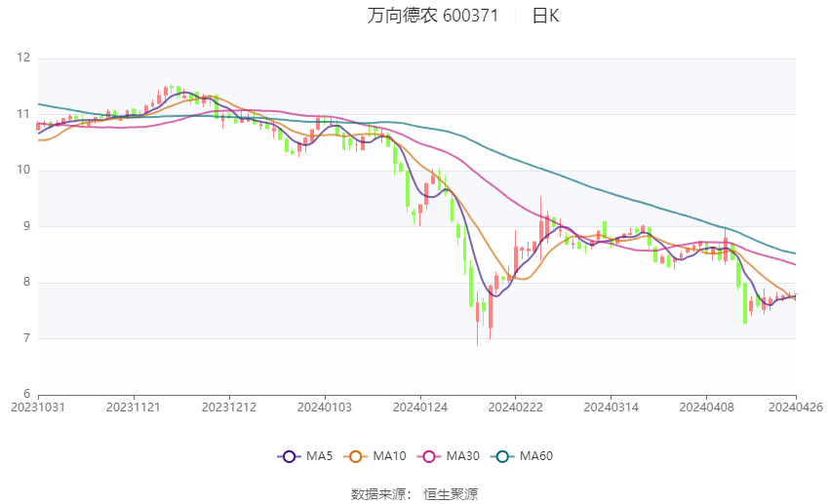Hide the MA60 line using its legend text
Screen dimensions: 829x504
pos(535,455)
